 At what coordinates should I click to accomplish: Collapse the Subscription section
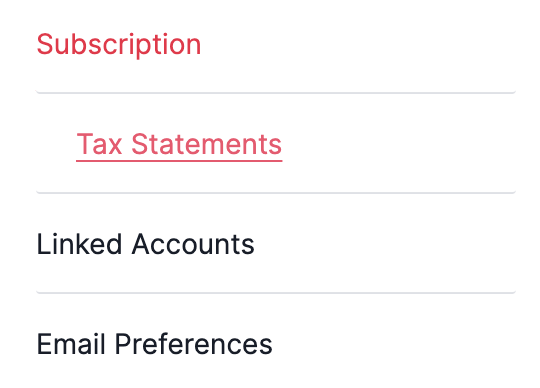coord(119,44)
